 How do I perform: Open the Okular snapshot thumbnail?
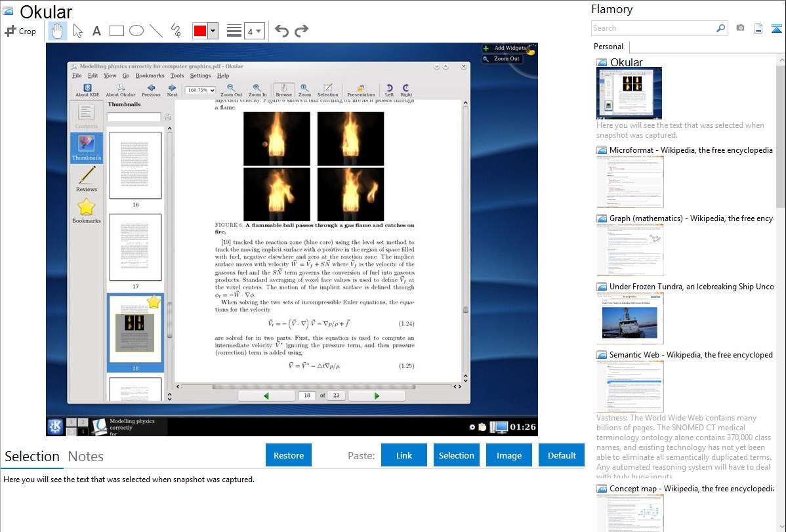(629, 93)
